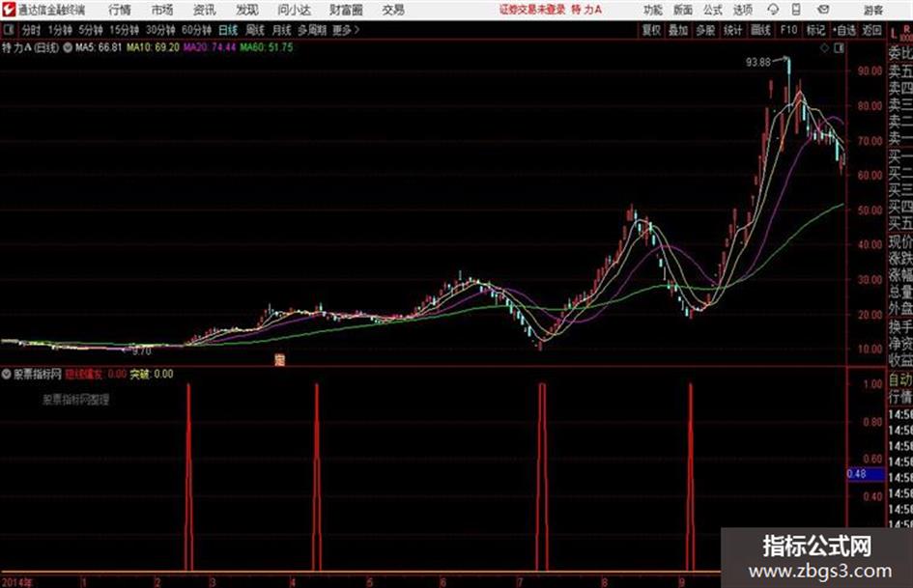The width and height of the screenshot is (913, 588).
Task: Open the 行情 menu
Action: click(120, 10)
